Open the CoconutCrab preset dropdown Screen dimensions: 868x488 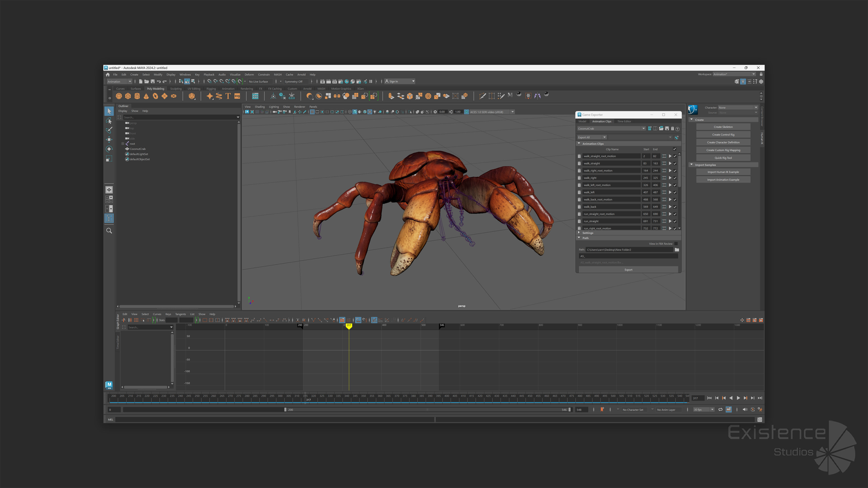pos(611,129)
